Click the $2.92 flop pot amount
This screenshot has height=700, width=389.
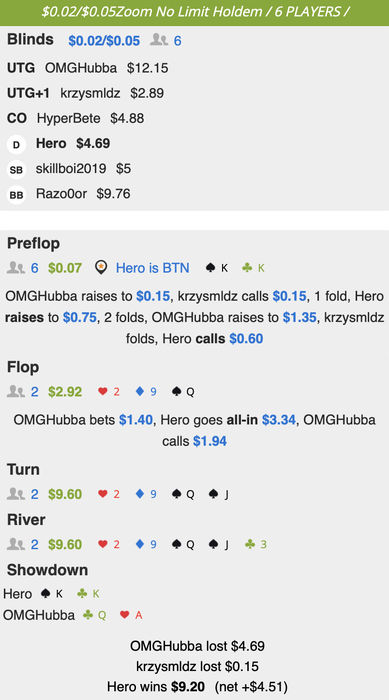pyautogui.click(x=65, y=392)
